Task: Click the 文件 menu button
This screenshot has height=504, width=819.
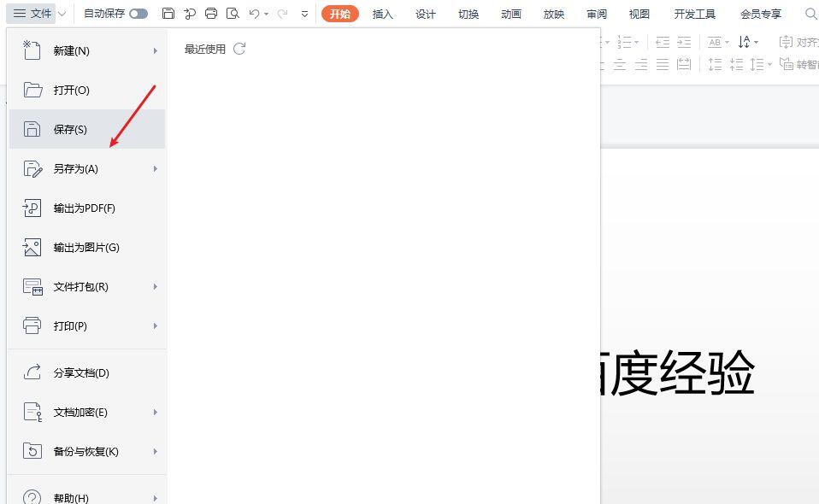Action: tap(32, 14)
